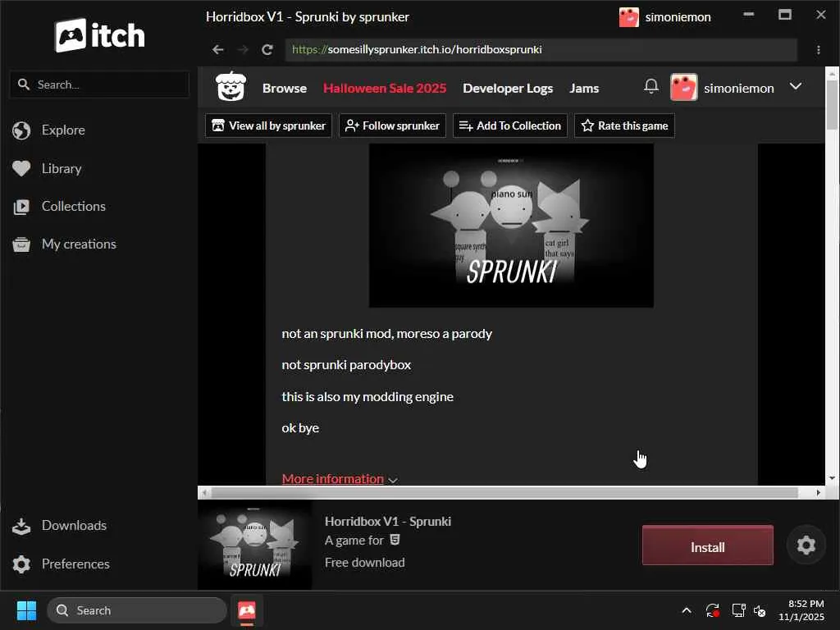Click the network display tray icon
The height and width of the screenshot is (630, 840).
click(739, 610)
